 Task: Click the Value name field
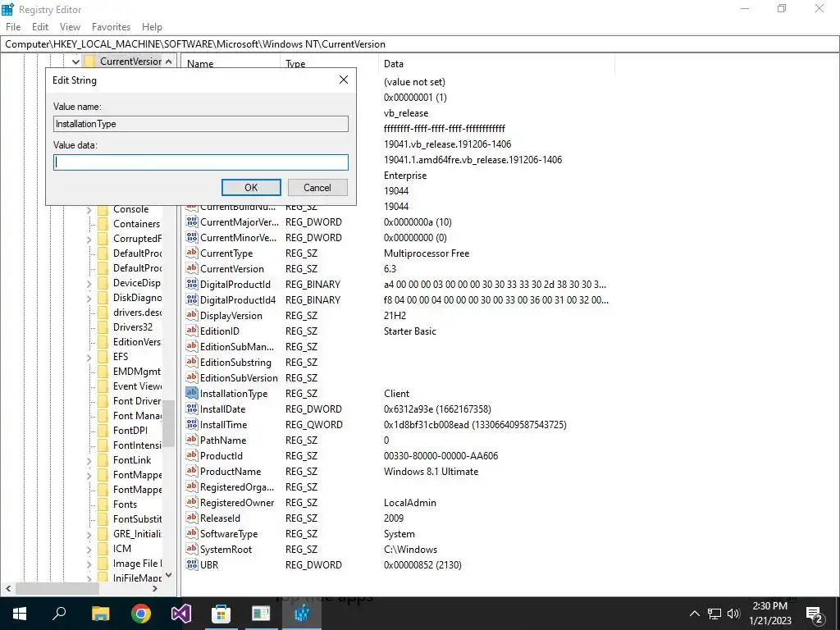201,124
